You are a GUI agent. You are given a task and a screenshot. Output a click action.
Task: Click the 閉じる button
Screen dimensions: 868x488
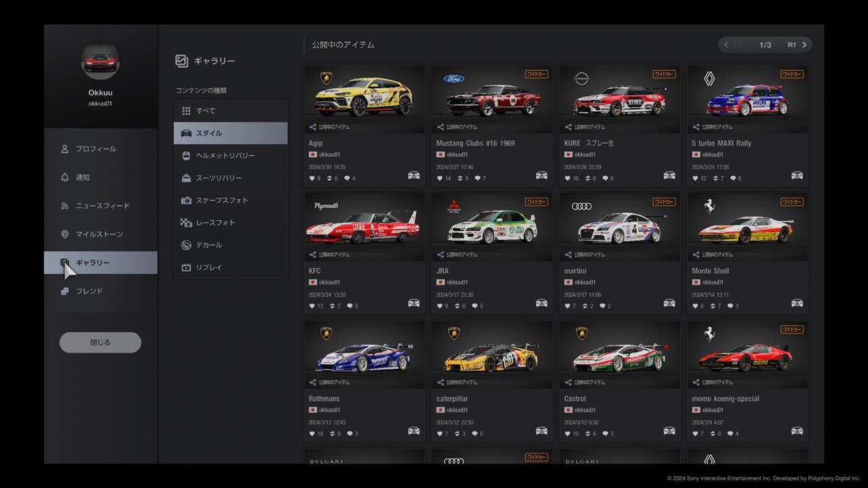point(100,342)
